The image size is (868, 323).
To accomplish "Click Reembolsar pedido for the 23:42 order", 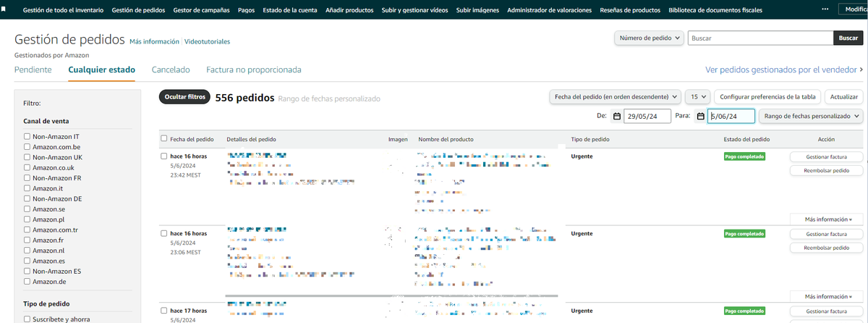I will (826, 170).
